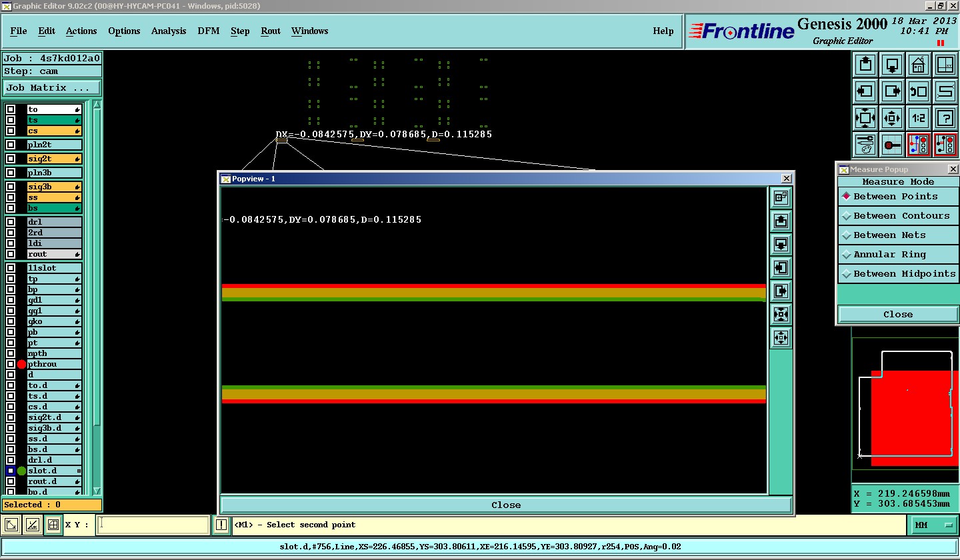Click the exclamation mark icon beside XY field

tap(221, 525)
